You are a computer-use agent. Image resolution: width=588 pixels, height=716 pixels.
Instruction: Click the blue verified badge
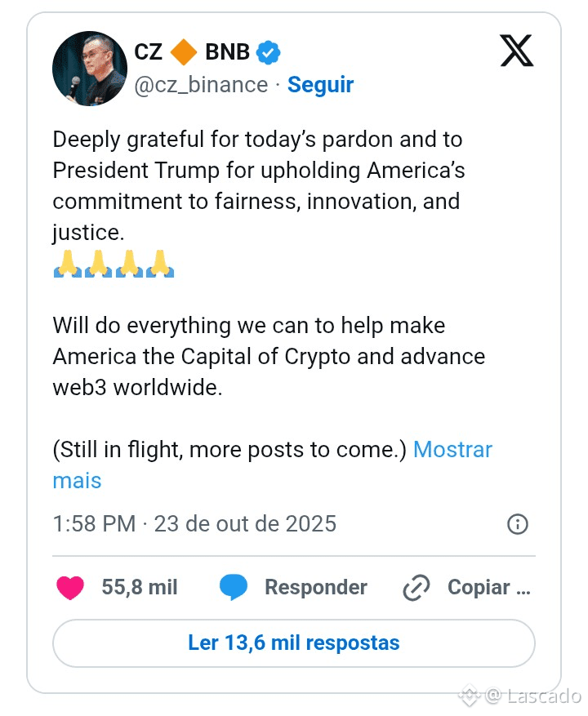269,52
